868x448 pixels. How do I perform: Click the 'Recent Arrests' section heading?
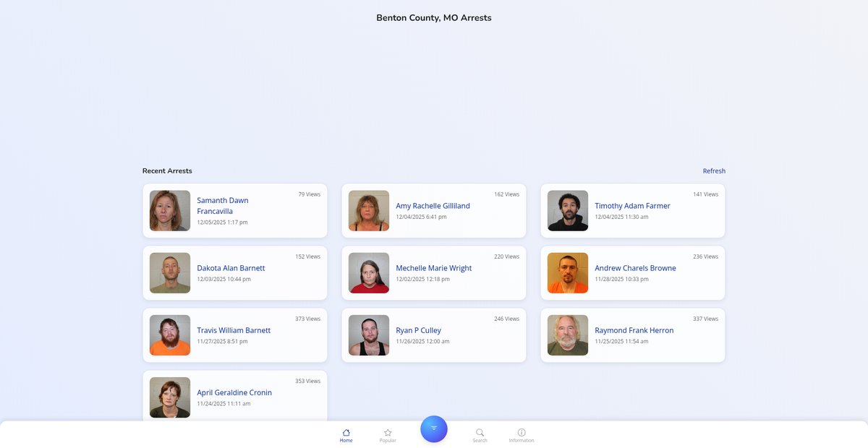[x=167, y=171]
